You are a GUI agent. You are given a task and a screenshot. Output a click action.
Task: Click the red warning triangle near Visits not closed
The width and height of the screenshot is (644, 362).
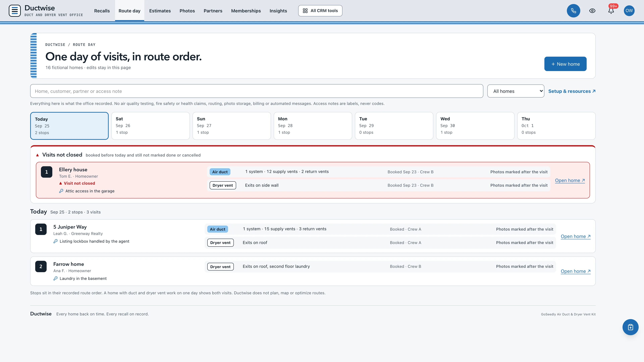coord(38,155)
